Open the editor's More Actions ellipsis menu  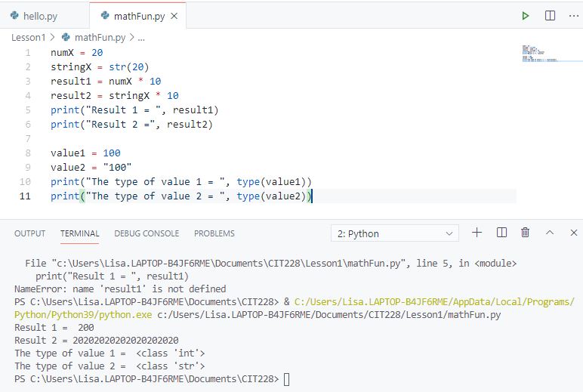(x=574, y=16)
